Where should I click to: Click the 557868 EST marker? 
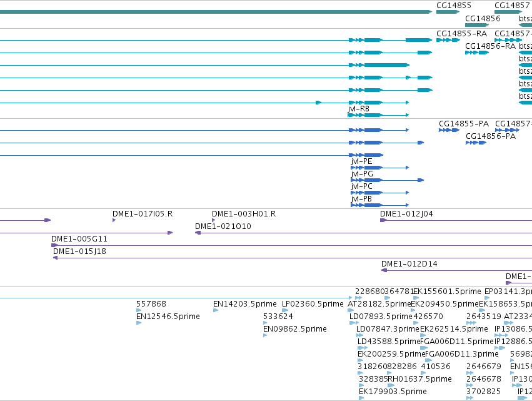pyautogui.click(x=139, y=310)
